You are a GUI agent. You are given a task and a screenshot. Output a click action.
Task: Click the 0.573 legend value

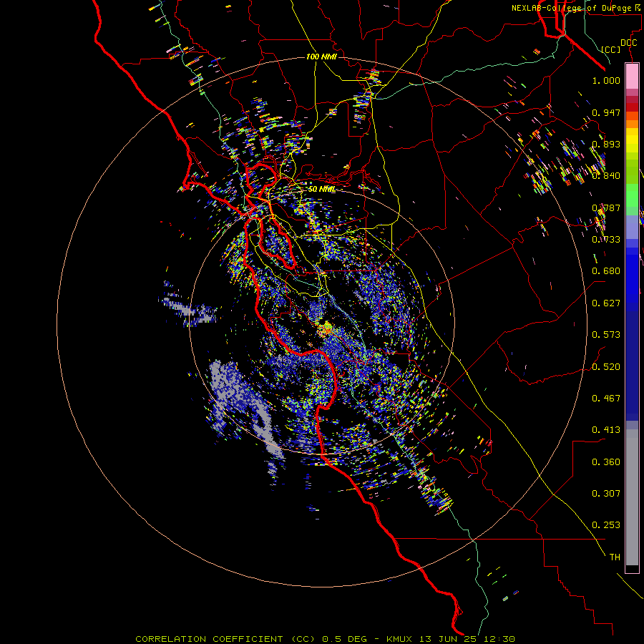point(606,335)
